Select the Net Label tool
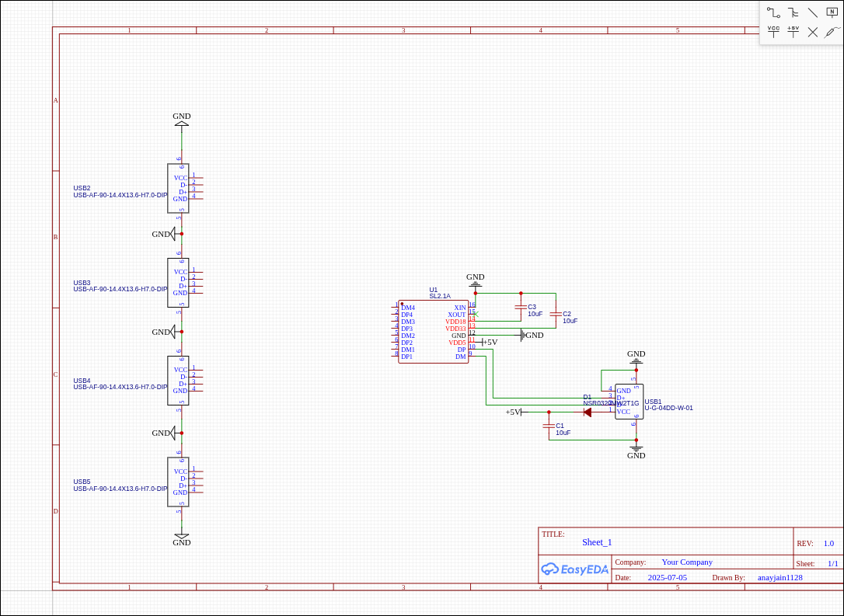844x616 pixels. [x=832, y=12]
